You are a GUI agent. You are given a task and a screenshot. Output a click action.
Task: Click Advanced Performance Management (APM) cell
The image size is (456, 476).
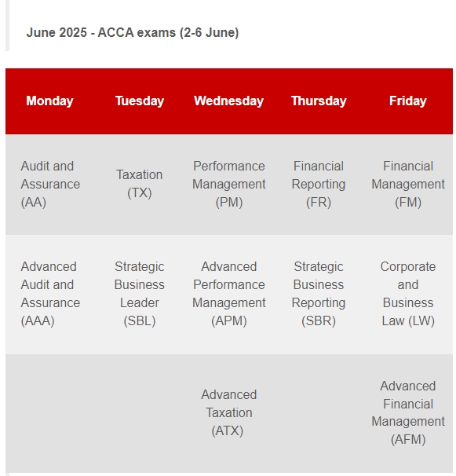pos(229,294)
